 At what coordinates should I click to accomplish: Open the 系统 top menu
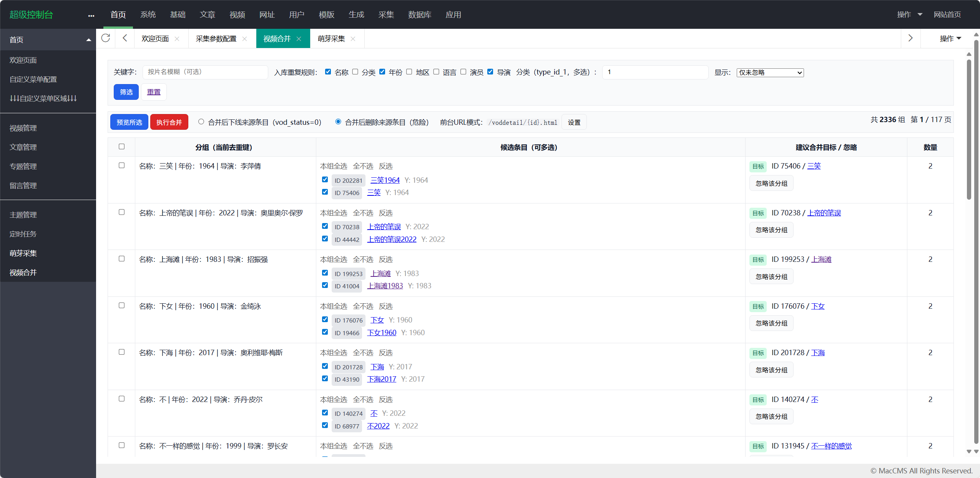tap(148, 15)
